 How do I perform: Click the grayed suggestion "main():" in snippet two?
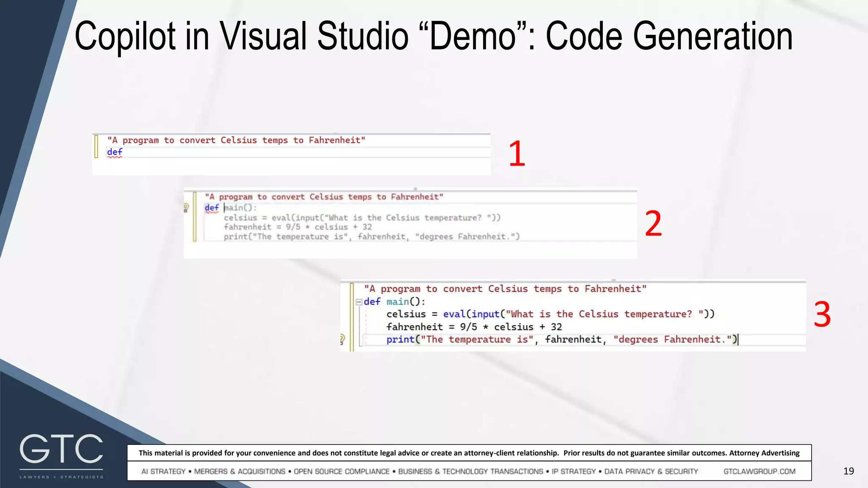click(x=240, y=208)
